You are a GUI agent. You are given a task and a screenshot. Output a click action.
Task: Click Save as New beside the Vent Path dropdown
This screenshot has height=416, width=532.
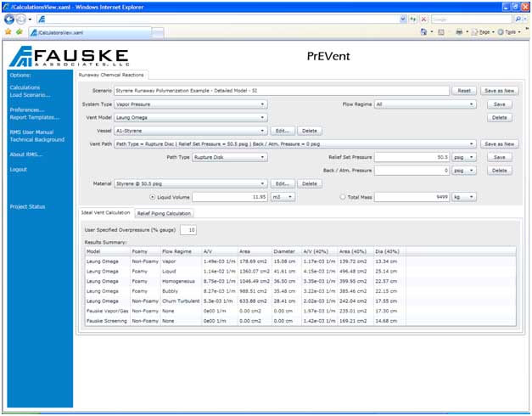coord(500,144)
